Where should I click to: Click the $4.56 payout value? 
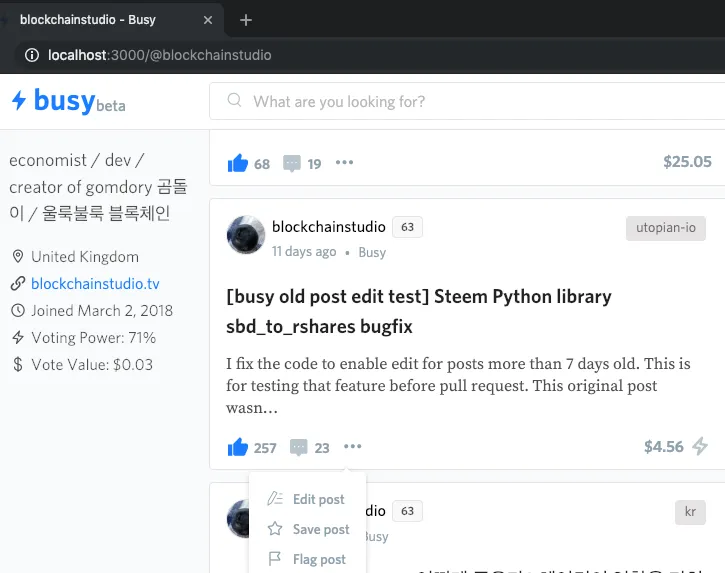664,447
